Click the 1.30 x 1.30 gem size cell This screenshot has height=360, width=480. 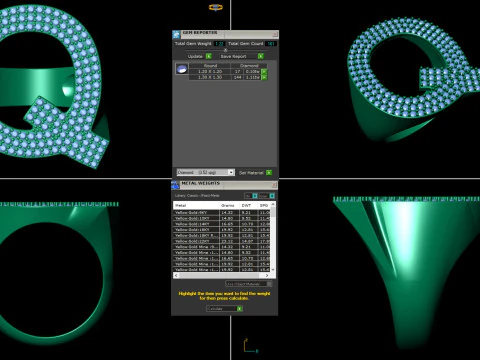pos(210,77)
